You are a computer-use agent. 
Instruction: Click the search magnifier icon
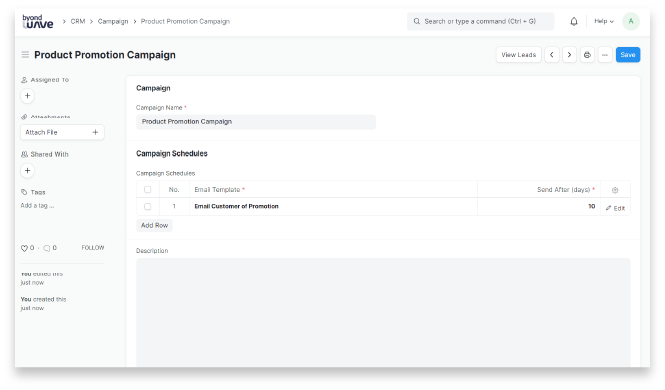[x=417, y=21]
